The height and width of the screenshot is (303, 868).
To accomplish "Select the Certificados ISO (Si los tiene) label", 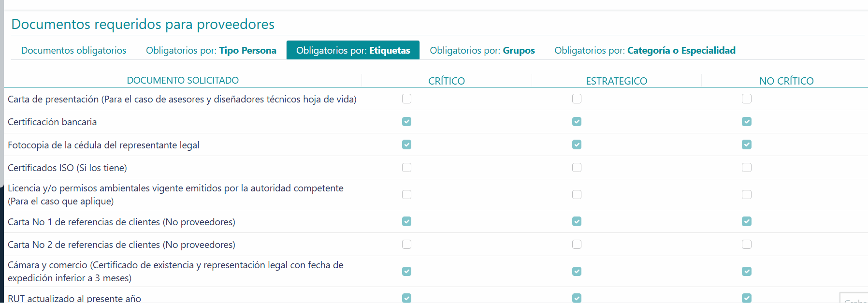I will (67, 168).
